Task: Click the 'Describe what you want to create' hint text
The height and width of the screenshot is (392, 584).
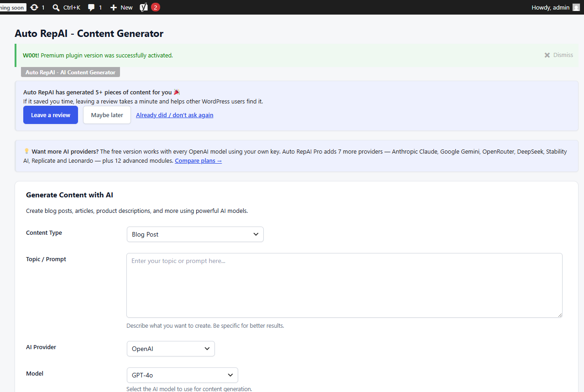Action: 205,326
